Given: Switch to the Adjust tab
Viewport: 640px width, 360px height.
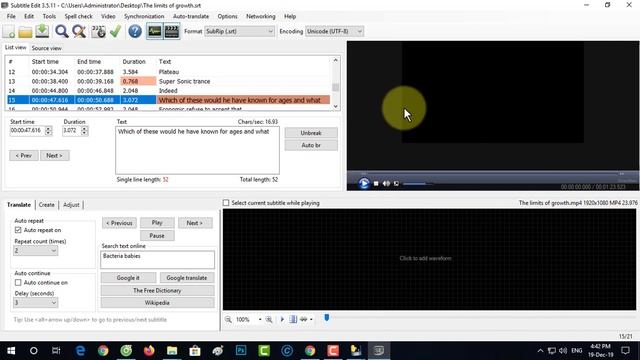Looking at the screenshot, I should [71, 205].
